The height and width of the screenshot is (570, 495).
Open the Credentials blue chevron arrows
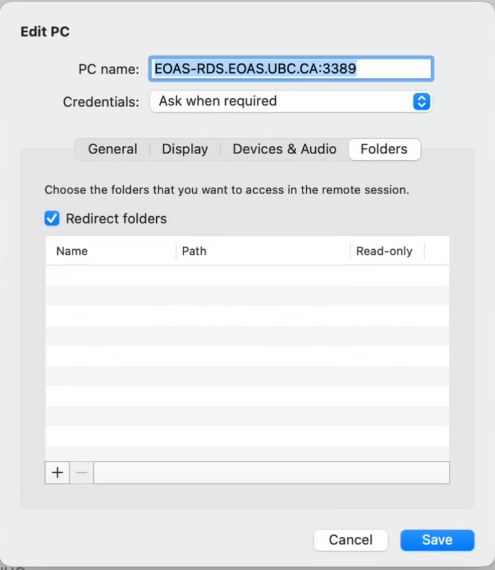tap(422, 101)
